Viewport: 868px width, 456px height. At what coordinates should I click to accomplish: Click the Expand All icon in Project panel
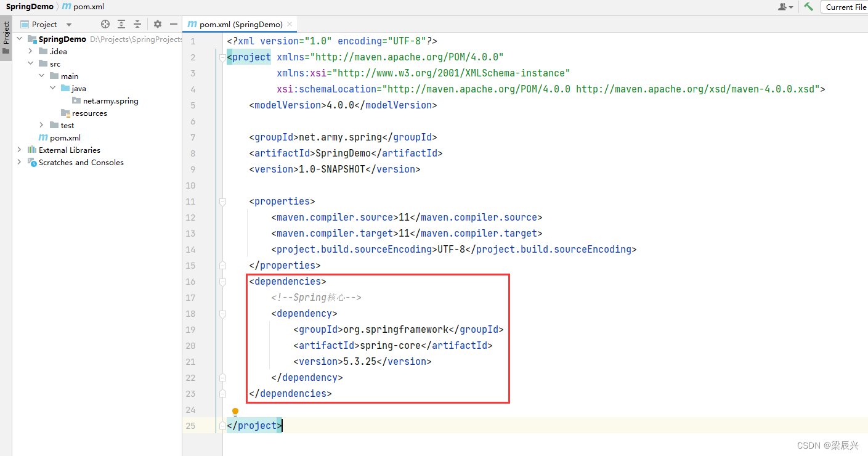(121, 24)
